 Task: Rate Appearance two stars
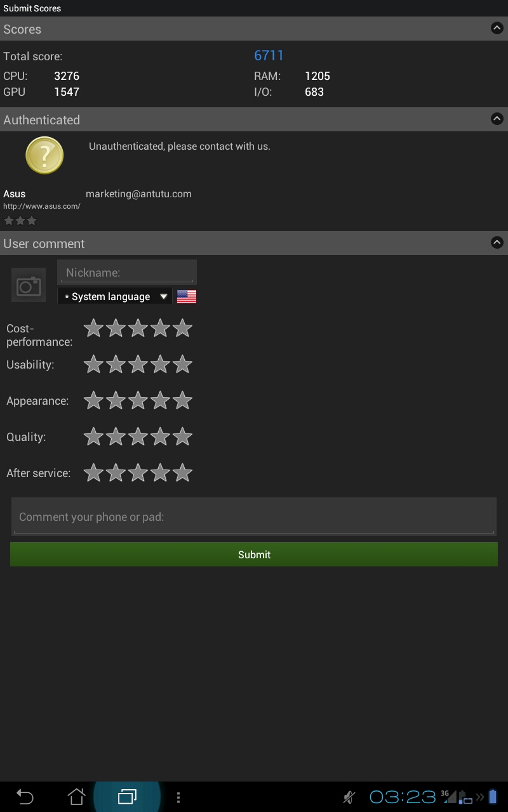pos(116,400)
